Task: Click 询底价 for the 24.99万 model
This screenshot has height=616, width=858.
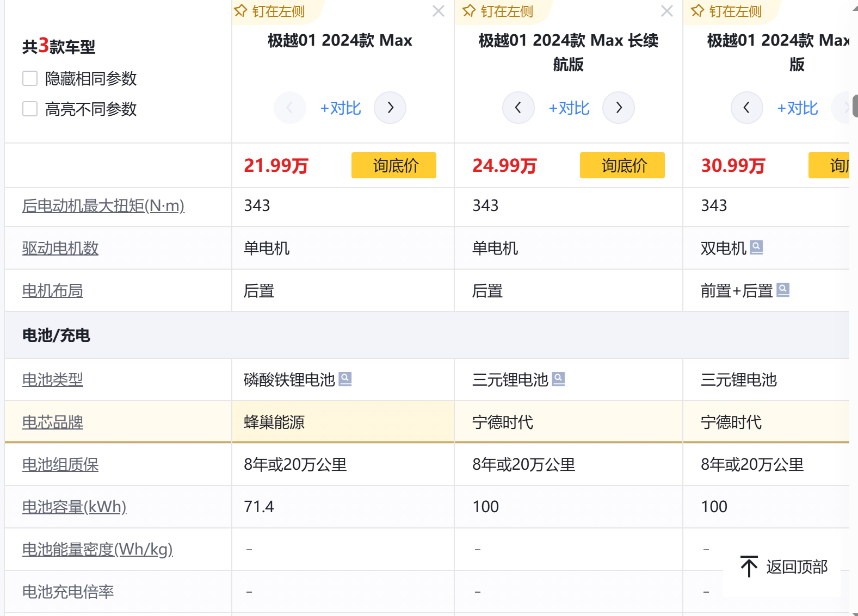Action: 622,165
